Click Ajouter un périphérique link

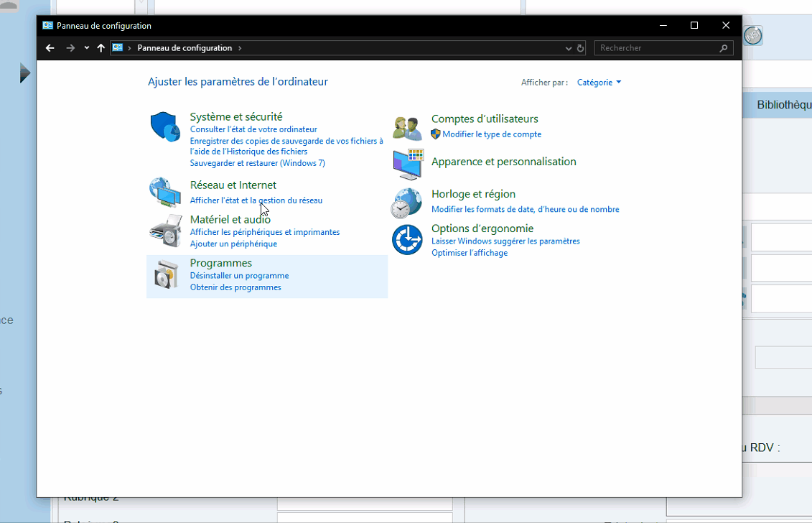(233, 244)
